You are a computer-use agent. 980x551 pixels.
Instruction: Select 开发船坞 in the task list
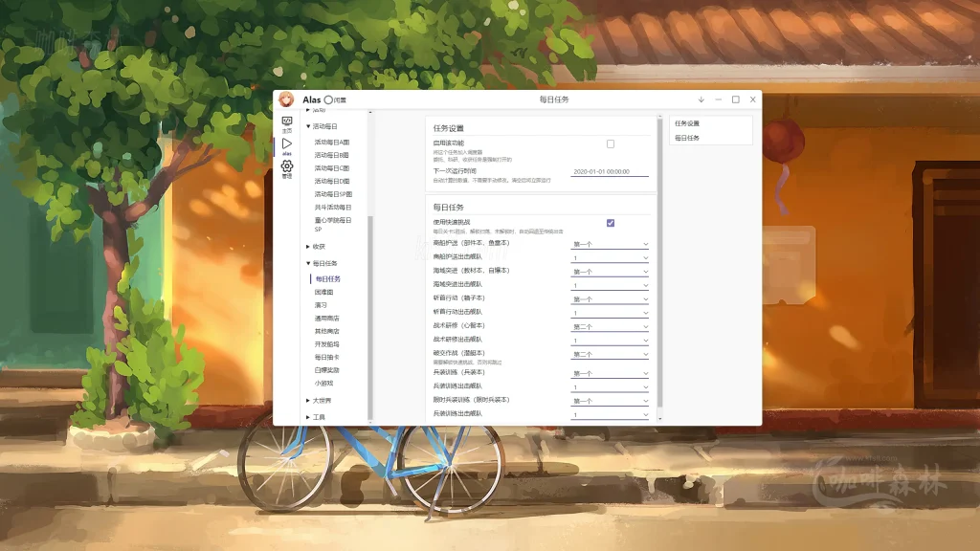tap(326, 343)
